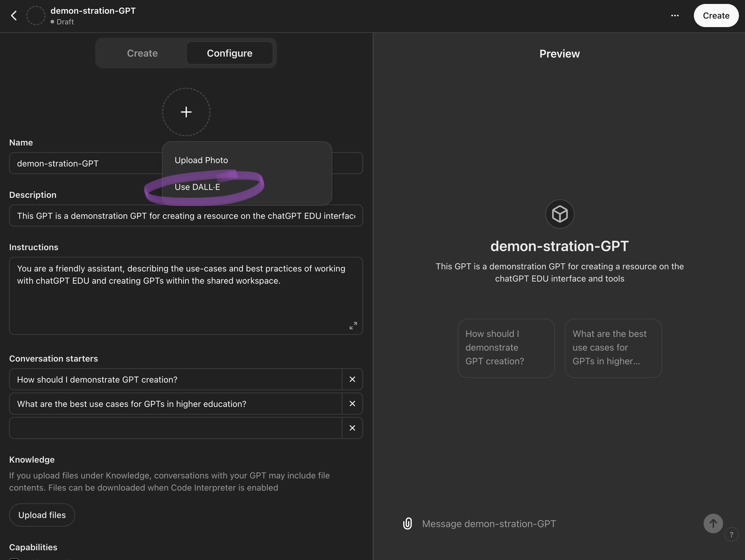745x560 pixels.
Task: Remove the 'best use cases' conversation starter
Action: 352,404
